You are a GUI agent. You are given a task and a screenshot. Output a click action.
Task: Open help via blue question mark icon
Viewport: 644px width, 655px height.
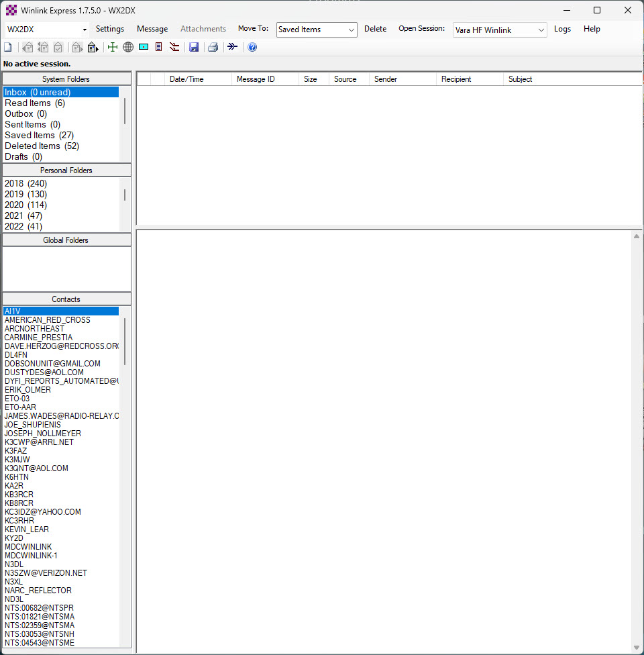[x=252, y=47]
